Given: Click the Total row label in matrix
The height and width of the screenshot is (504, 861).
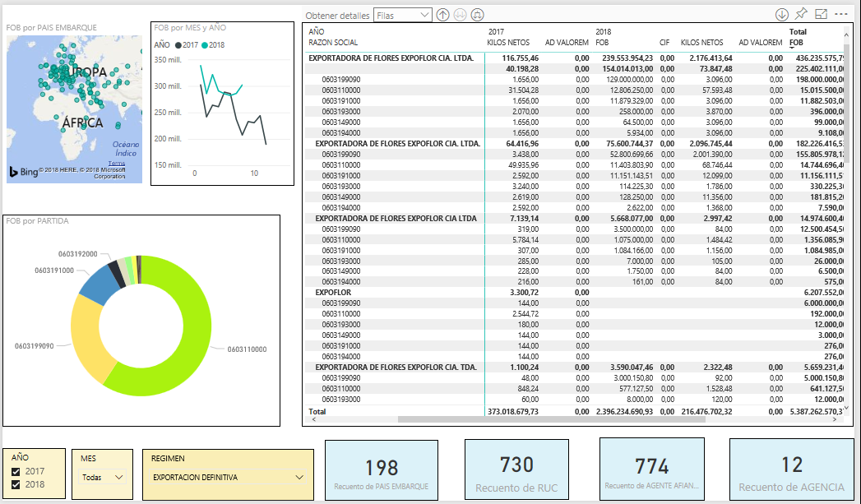Looking at the screenshot, I should [x=317, y=411].
